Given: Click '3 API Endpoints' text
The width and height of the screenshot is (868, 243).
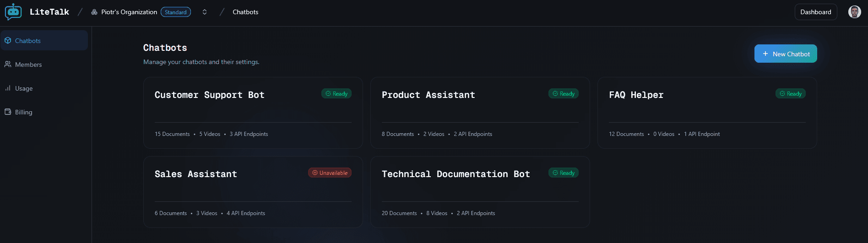Looking at the screenshot, I should tap(249, 134).
